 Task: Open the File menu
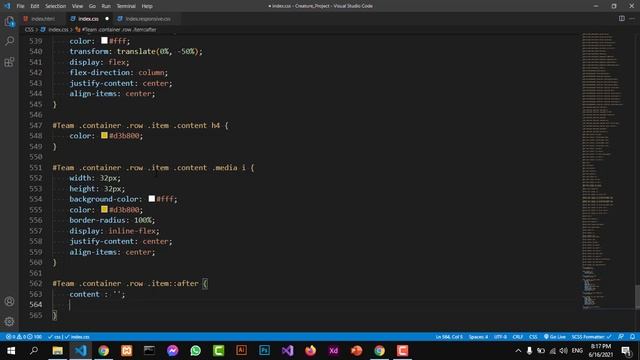point(20,6)
